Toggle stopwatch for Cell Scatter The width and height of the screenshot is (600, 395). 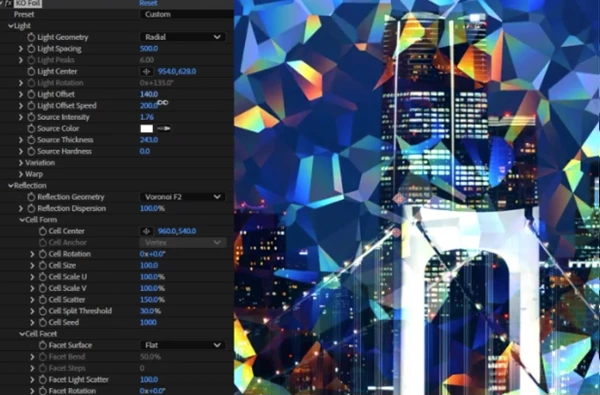(42, 300)
